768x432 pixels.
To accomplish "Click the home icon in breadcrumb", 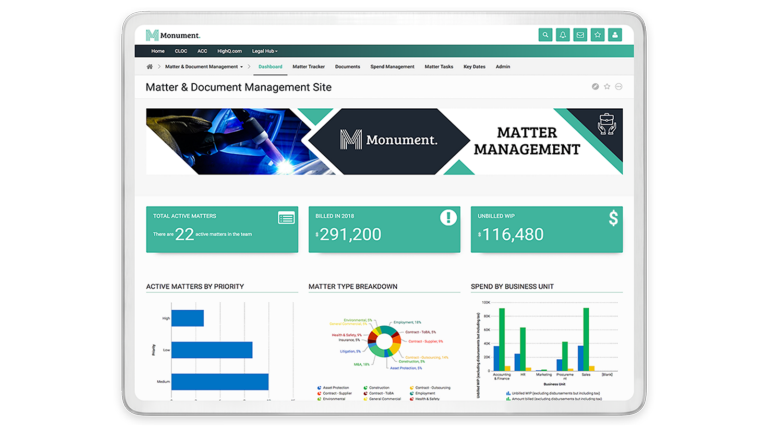I will [149, 67].
